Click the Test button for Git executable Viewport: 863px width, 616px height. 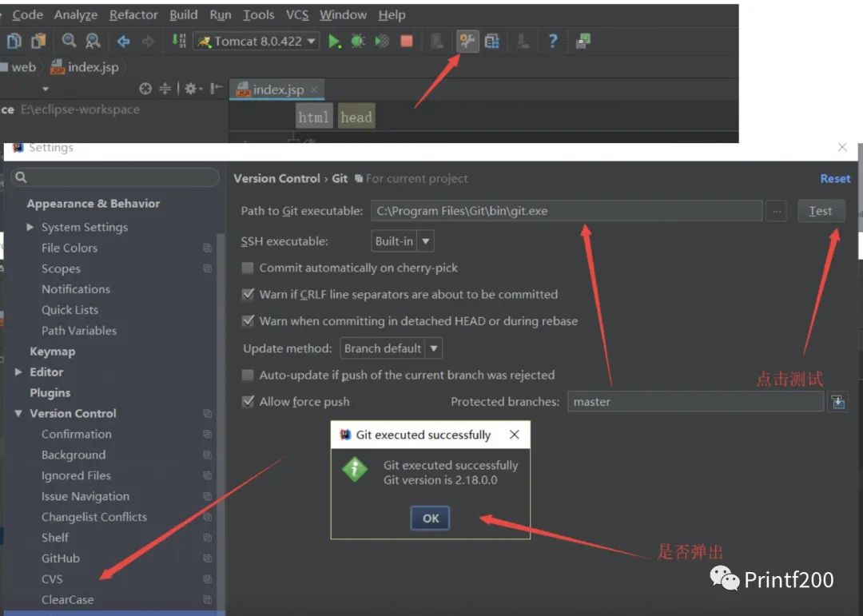821,211
